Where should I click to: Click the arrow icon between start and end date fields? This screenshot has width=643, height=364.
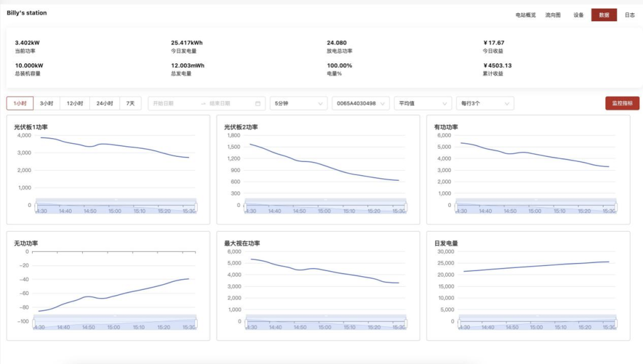(202, 103)
